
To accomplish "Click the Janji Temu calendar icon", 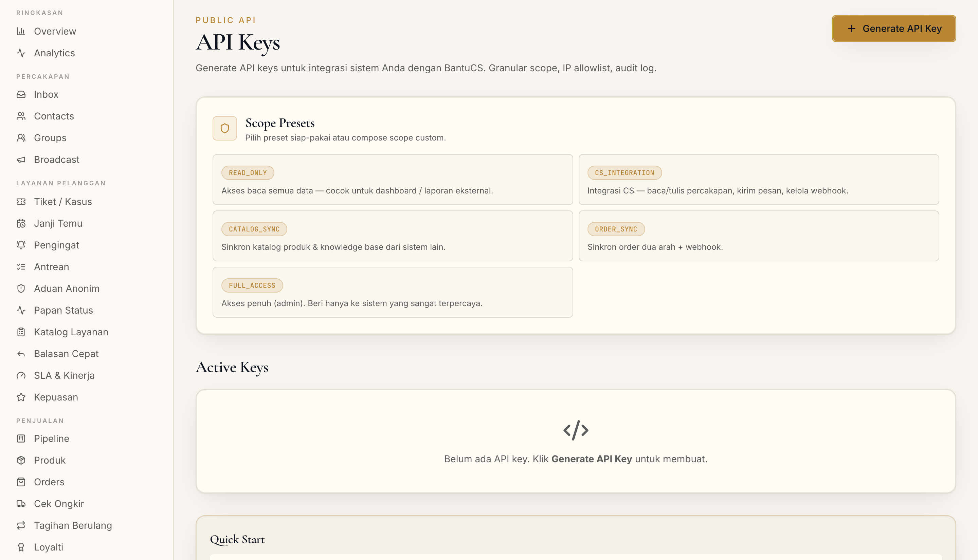I will point(21,223).
